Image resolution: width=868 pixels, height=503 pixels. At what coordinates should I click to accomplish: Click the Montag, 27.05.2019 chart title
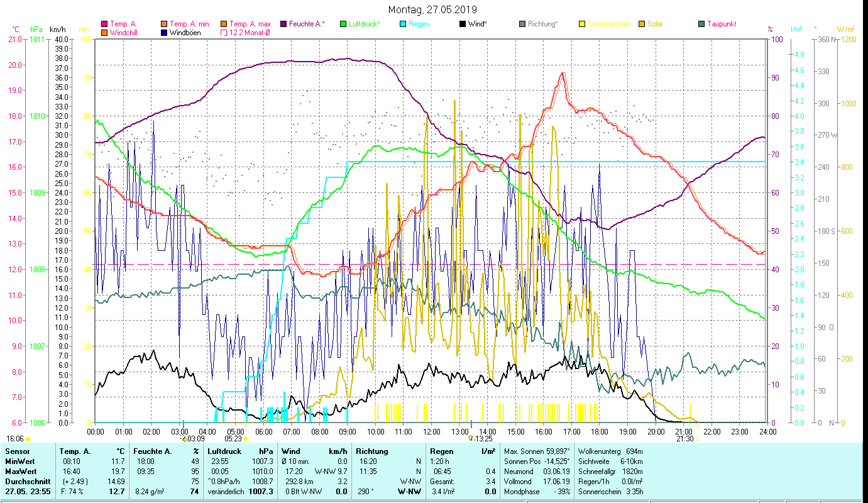coord(432,9)
